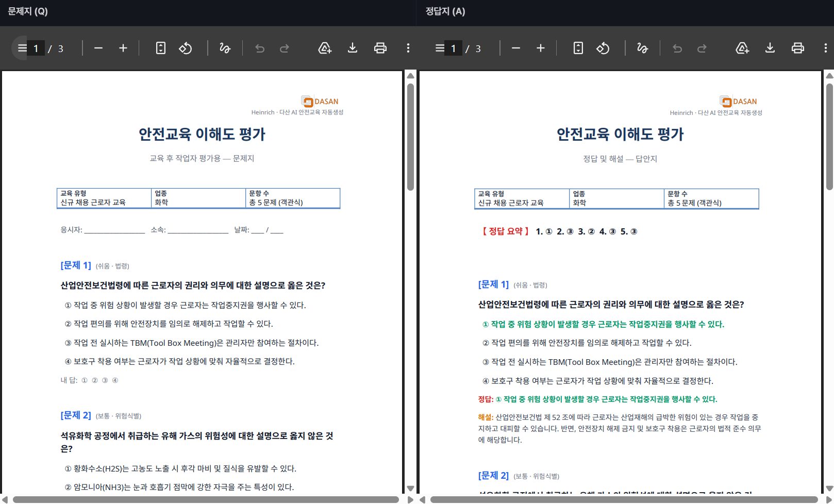Viewport: 834px width, 504px height.
Task: Click [문제 1] heading in answer sheet
Action: 493,284
